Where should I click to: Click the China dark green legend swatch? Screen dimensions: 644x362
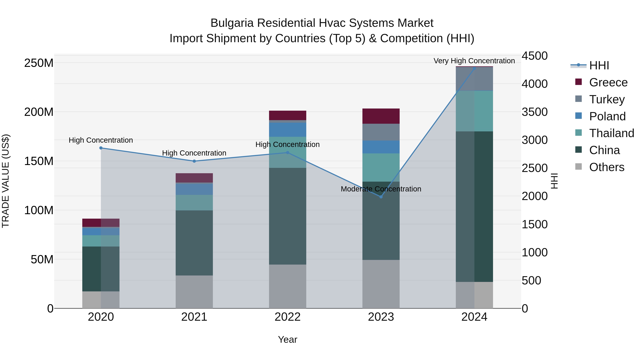click(x=579, y=149)
